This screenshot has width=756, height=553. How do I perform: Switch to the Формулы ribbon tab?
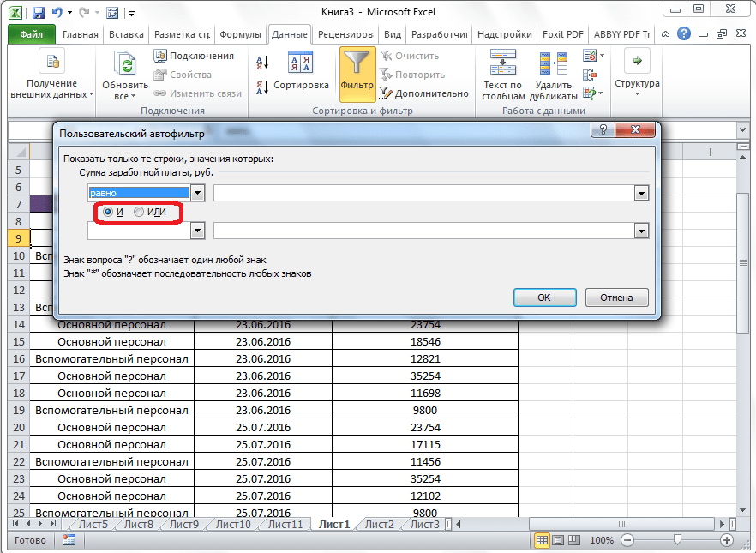click(240, 35)
